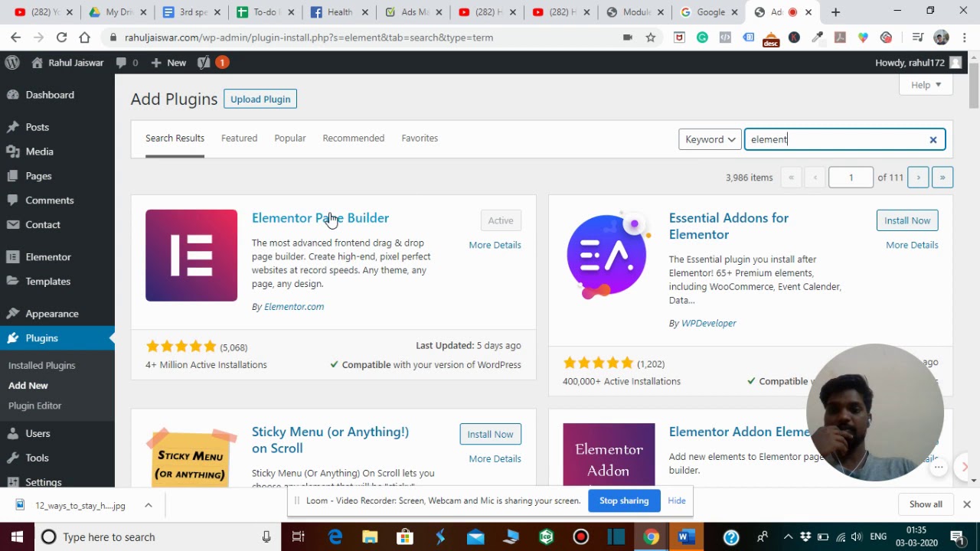Switch to the Favorites tab

point(420,139)
